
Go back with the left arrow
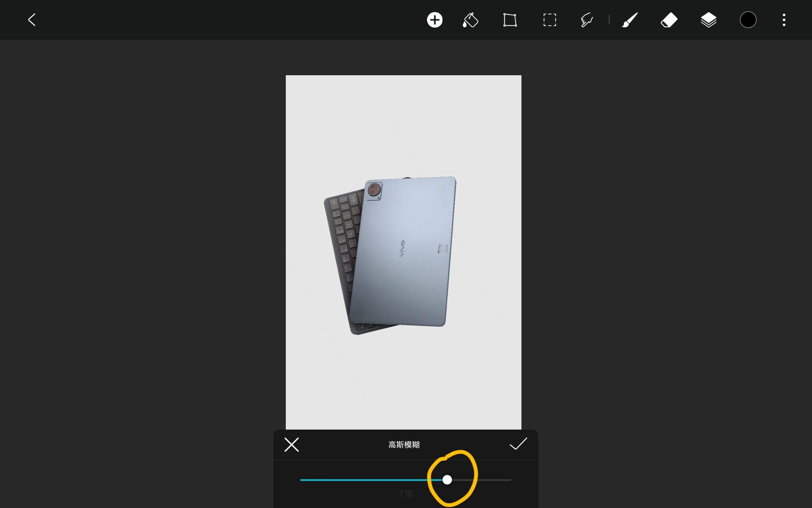click(x=32, y=20)
